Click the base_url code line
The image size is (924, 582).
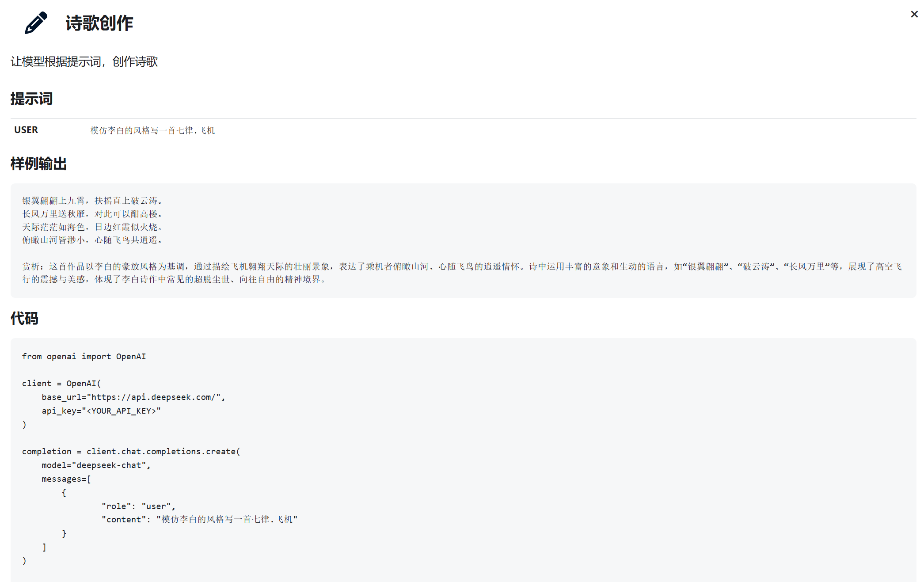133,397
